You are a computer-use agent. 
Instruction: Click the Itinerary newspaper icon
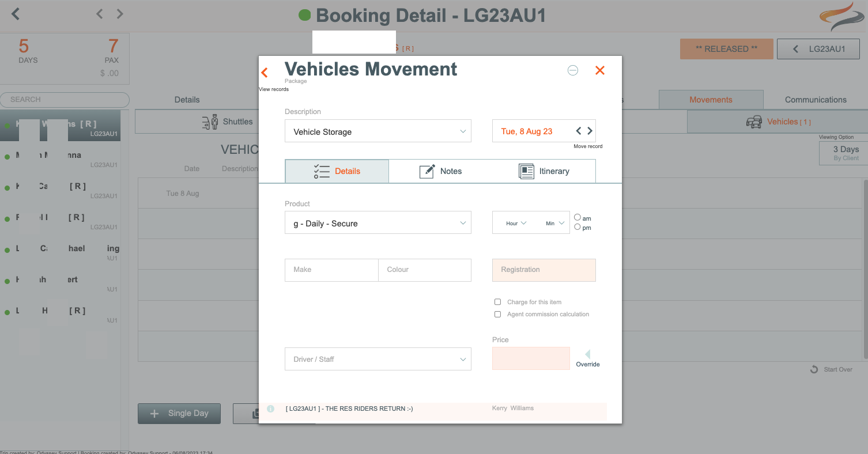click(x=526, y=171)
